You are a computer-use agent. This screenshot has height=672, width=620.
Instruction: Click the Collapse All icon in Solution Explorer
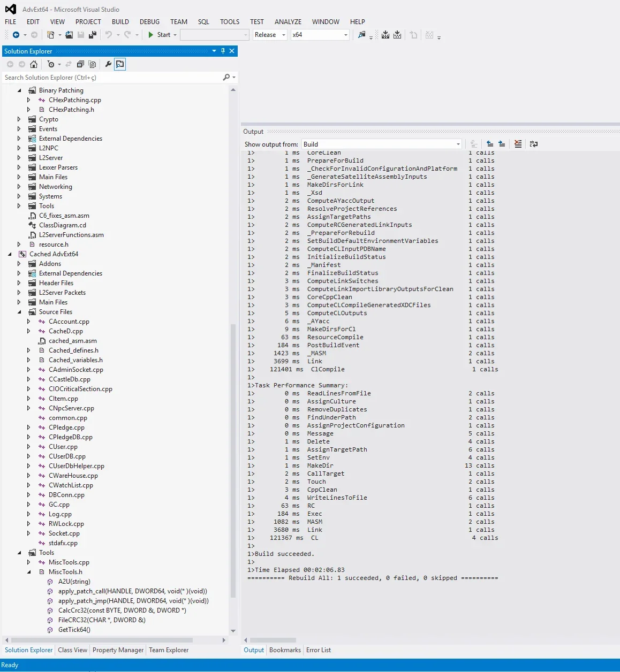click(x=80, y=64)
